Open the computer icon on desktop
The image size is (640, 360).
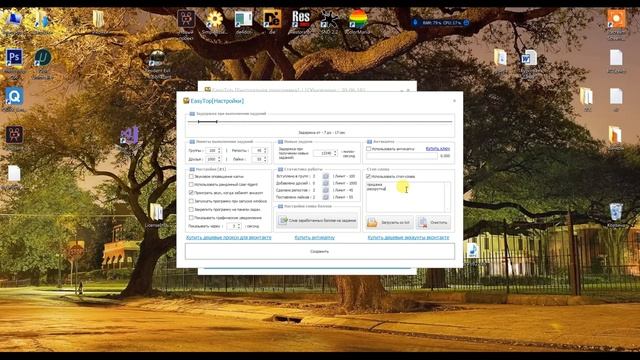coord(14,19)
